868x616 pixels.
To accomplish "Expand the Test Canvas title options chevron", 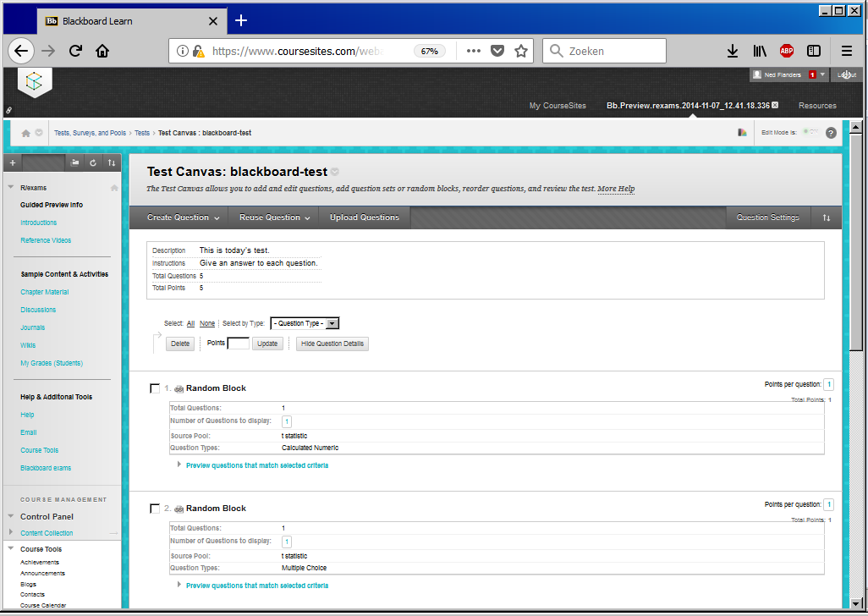I will coord(335,172).
